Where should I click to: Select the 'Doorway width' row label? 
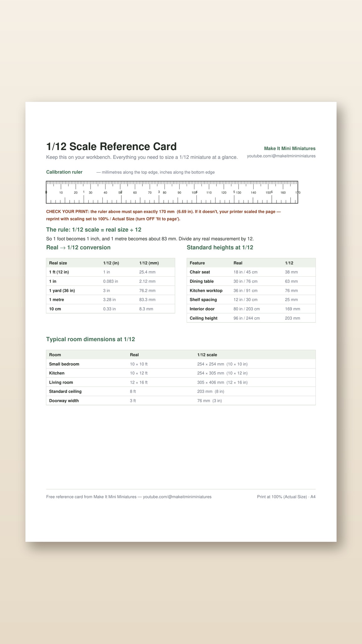pyautogui.click(x=64, y=401)
